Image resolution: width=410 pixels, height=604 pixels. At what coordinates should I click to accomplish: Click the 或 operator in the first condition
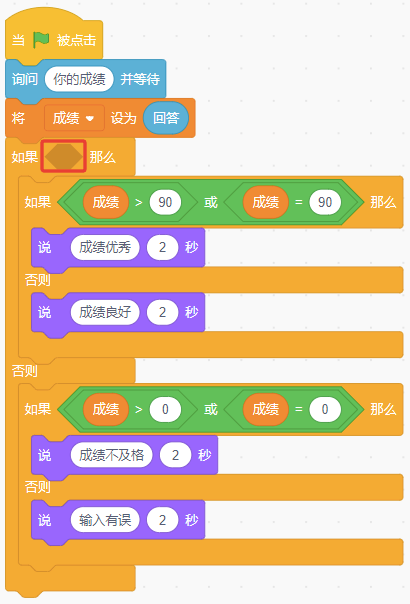[x=211, y=202]
